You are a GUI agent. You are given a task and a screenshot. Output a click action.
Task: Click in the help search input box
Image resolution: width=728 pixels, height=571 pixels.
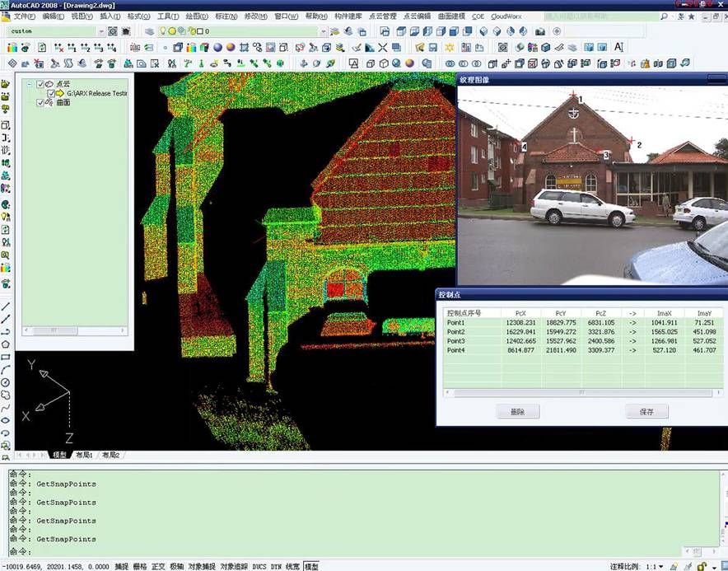pos(601,16)
